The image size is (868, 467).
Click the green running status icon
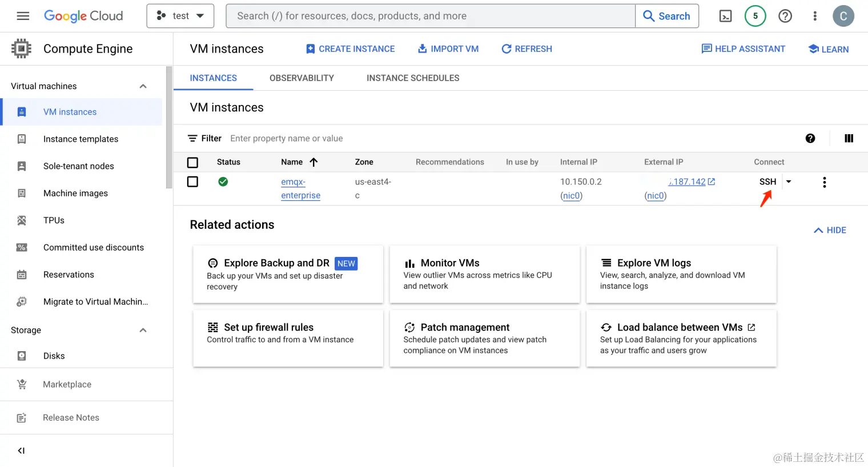[x=223, y=182]
